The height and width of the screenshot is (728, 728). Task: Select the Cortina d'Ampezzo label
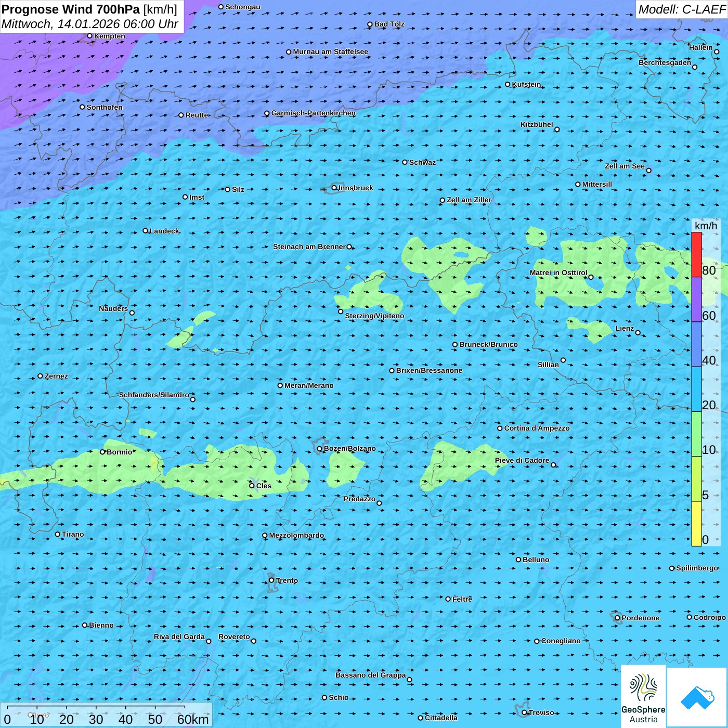point(537,428)
